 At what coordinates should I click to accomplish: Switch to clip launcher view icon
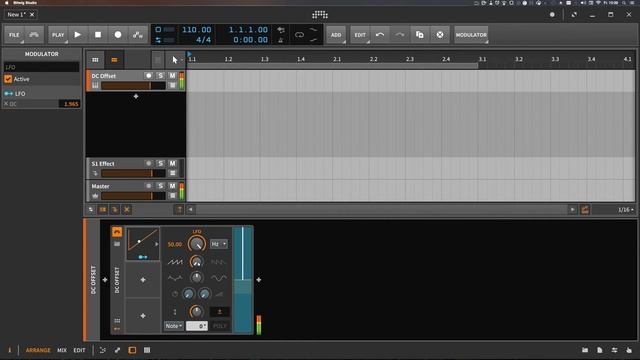click(x=95, y=60)
